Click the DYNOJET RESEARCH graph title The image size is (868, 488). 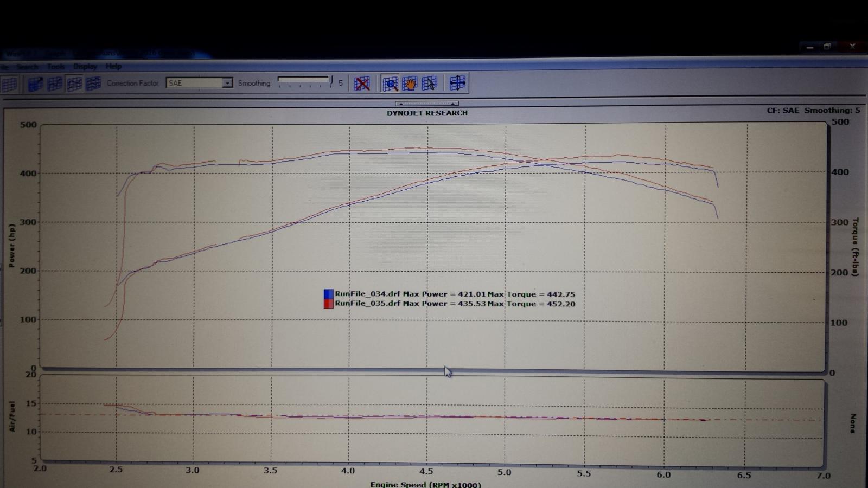427,113
